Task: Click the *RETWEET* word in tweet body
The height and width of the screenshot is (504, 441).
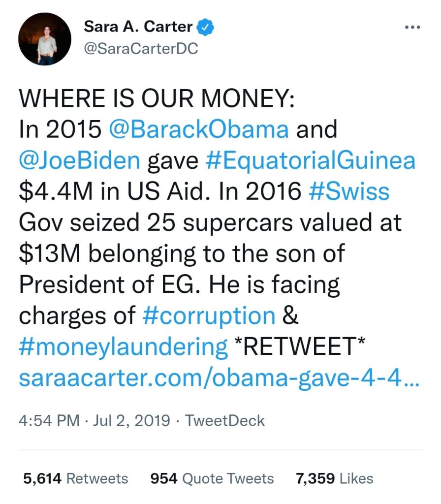Action: (299, 346)
